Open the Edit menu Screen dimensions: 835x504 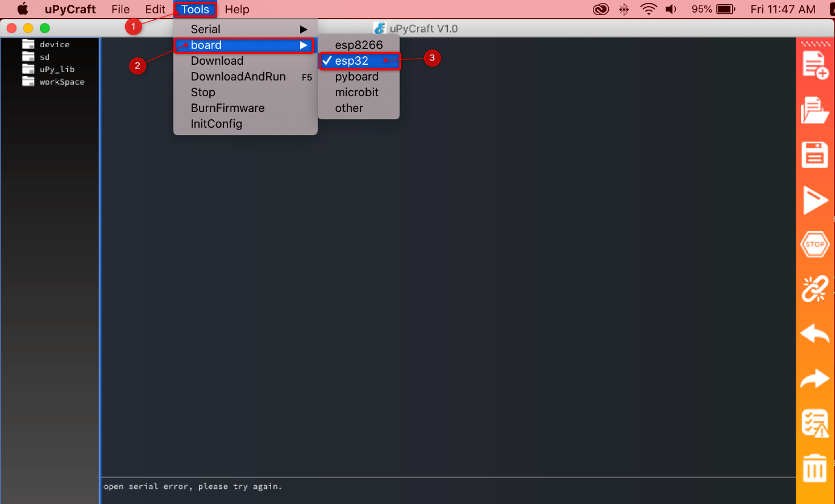tap(155, 9)
